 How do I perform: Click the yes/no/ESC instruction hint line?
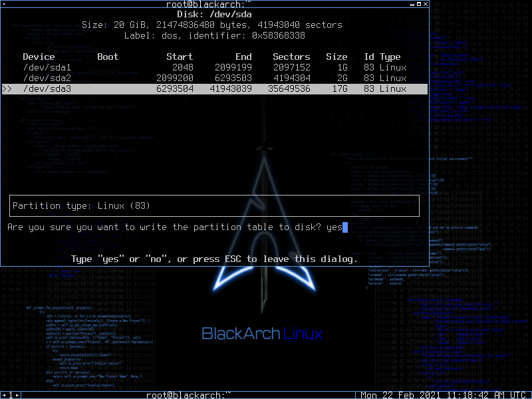coord(214,259)
